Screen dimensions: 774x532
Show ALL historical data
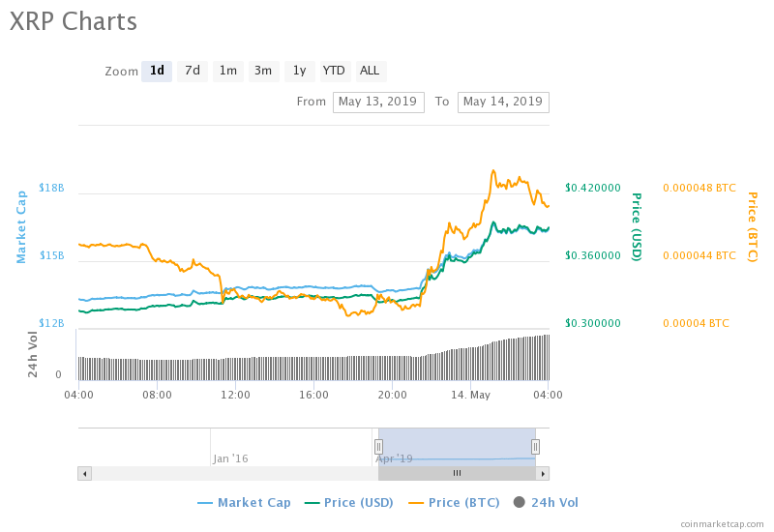[x=370, y=71]
